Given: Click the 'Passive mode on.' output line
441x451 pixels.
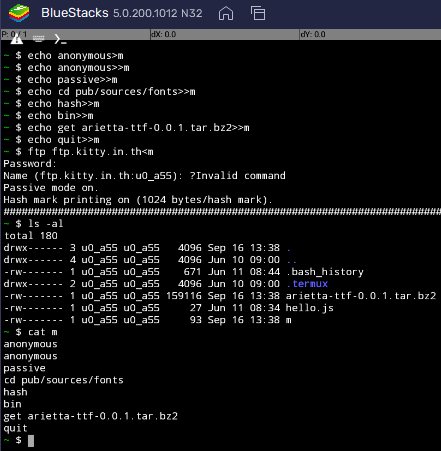Looking at the screenshot, I should pyautogui.click(x=51, y=188).
